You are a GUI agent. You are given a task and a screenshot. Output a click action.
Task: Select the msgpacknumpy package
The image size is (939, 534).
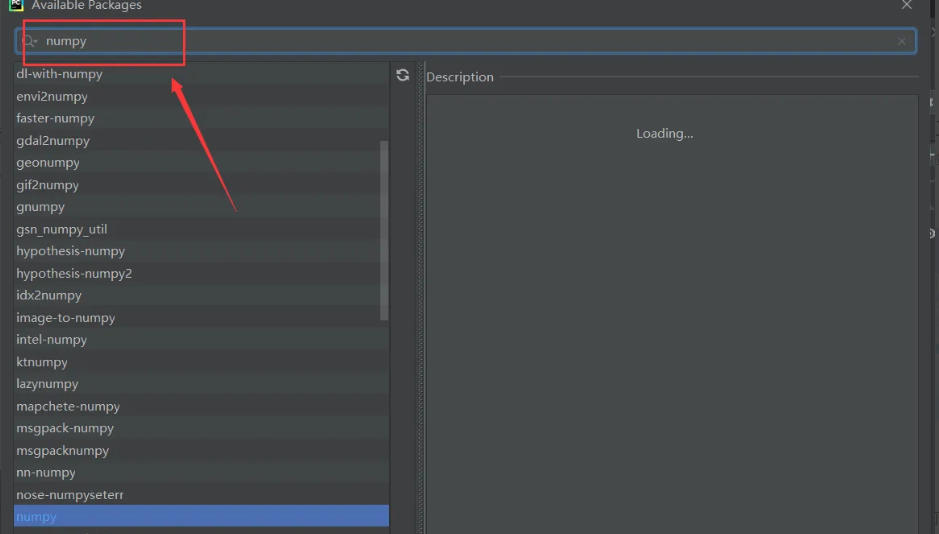(x=201, y=451)
